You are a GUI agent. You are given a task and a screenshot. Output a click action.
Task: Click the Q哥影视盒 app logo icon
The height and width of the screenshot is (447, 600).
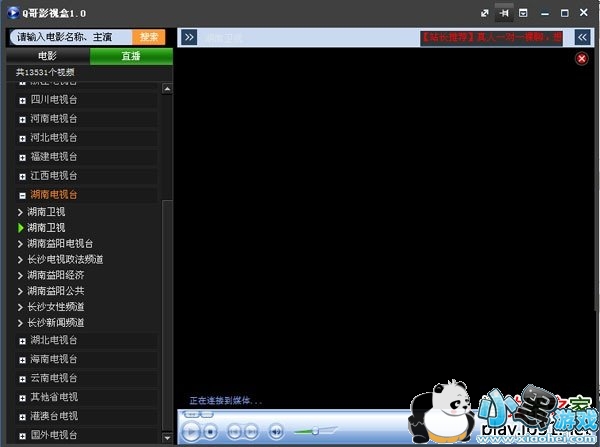13,13
